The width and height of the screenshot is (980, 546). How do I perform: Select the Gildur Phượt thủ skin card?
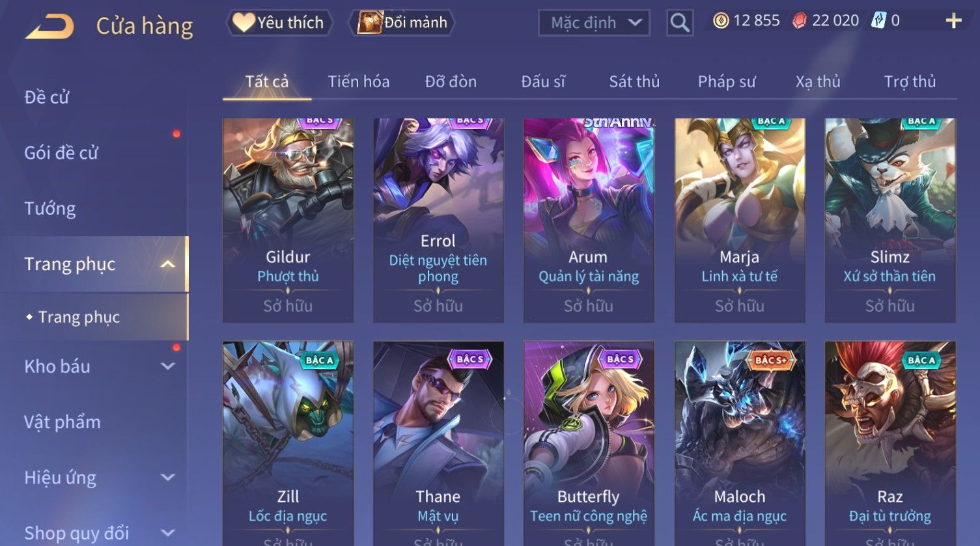tap(288, 220)
